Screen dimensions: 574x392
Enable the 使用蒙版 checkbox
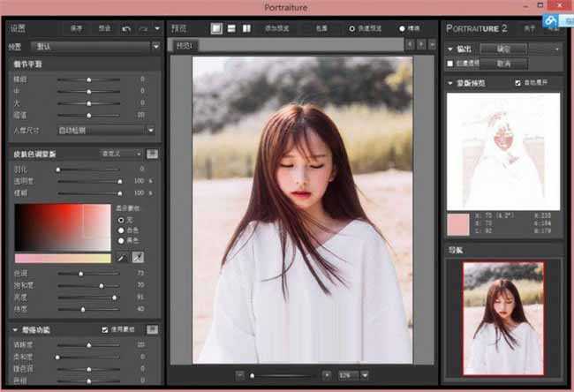click(105, 329)
